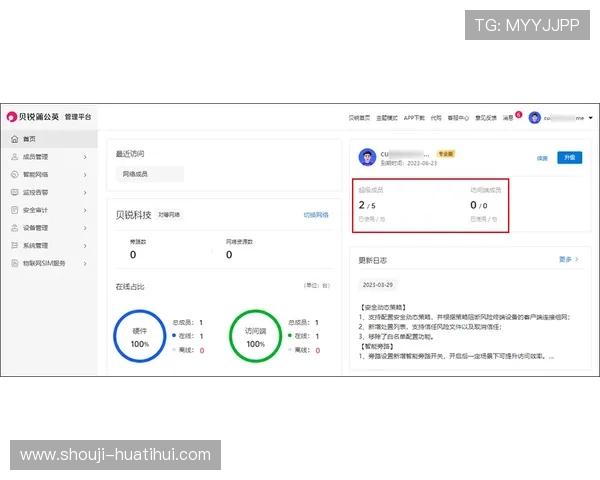Image resolution: width=600 pixels, height=480 pixels.
Task: Expand the 监控告警 chevron
Action: click(x=85, y=193)
